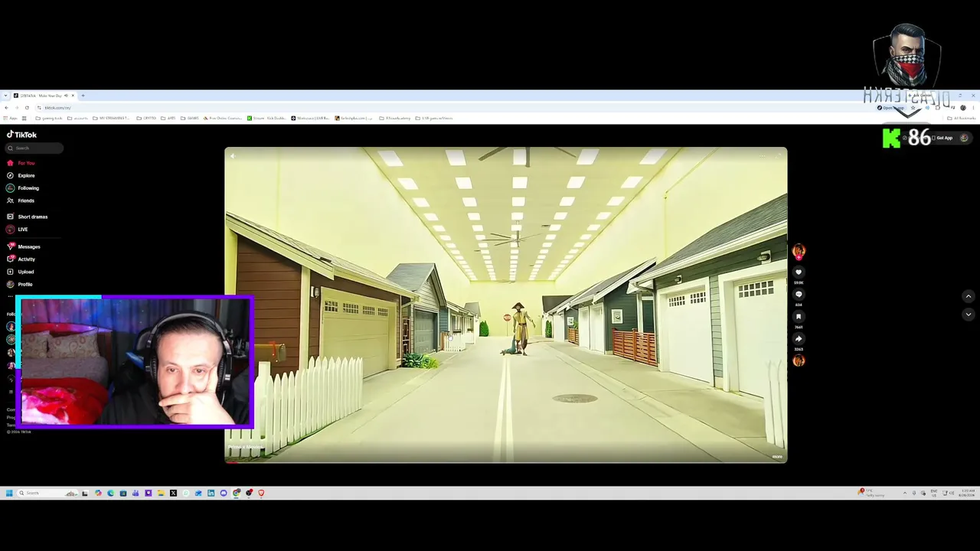Click the browser back arrow
This screenshot has width=980, height=551.
(x=6, y=108)
